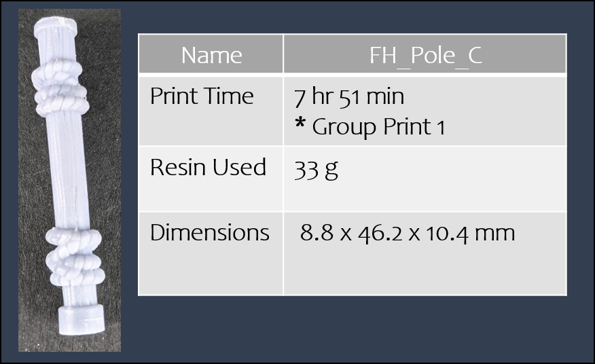Click the top cap of the pole
The height and width of the screenshot is (364, 595).
[56, 26]
